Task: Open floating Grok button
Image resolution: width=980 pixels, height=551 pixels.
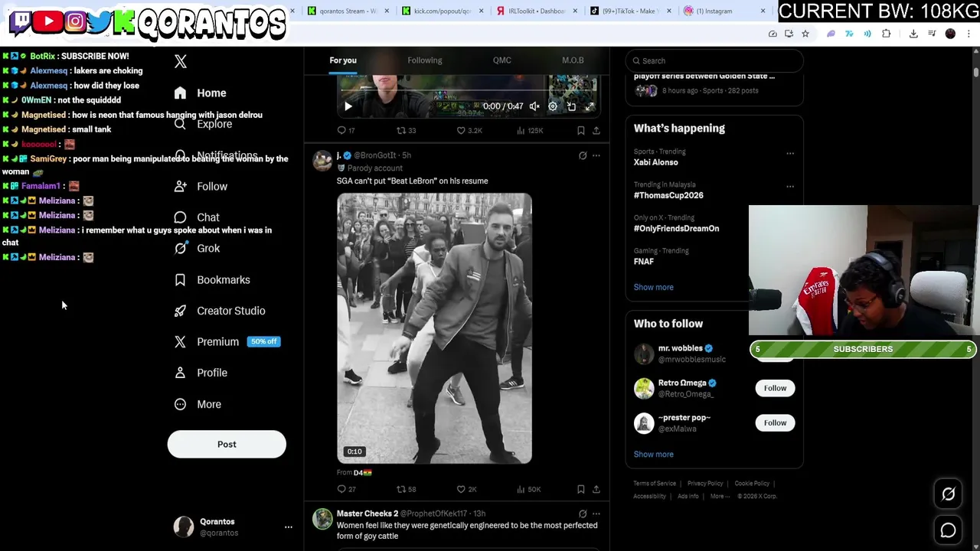Action: point(948,494)
